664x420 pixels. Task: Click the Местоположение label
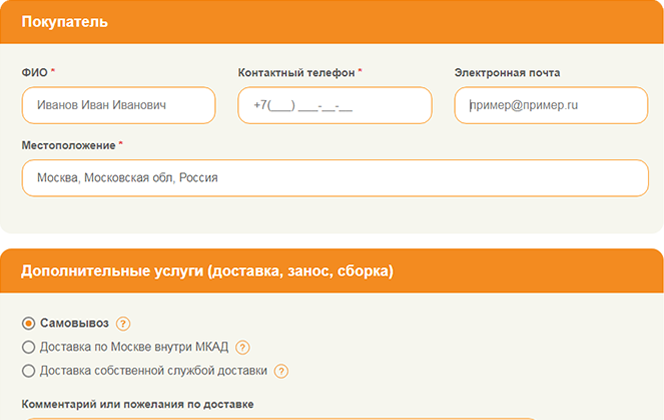(68, 145)
